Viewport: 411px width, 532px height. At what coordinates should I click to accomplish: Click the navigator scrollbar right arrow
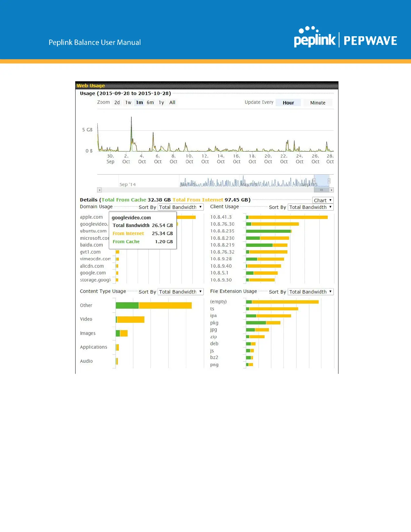(x=331, y=190)
